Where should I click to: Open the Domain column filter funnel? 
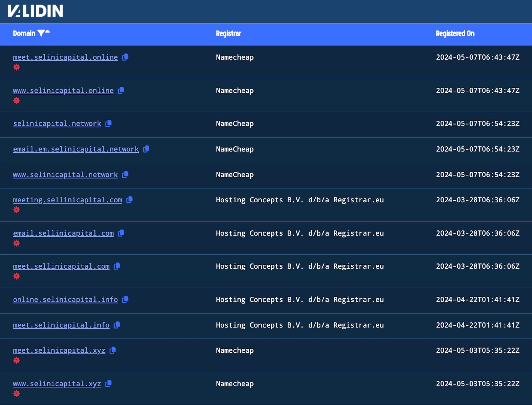pyautogui.click(x=41, y=33)
